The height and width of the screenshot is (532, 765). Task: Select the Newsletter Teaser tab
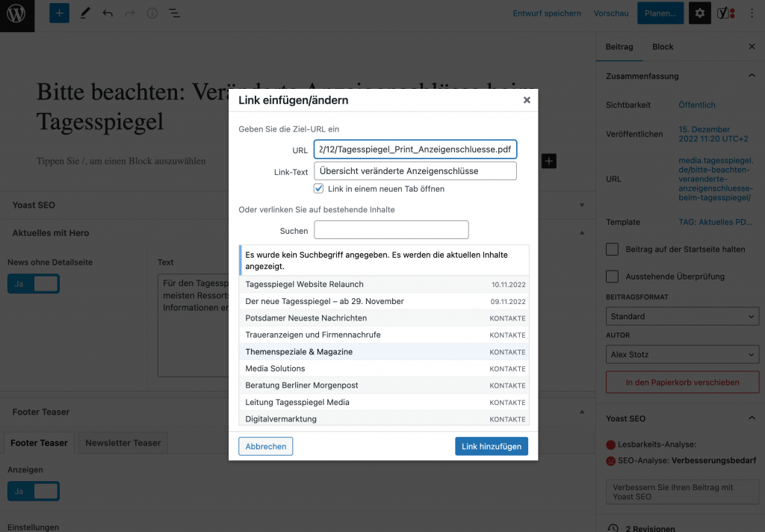123,442
